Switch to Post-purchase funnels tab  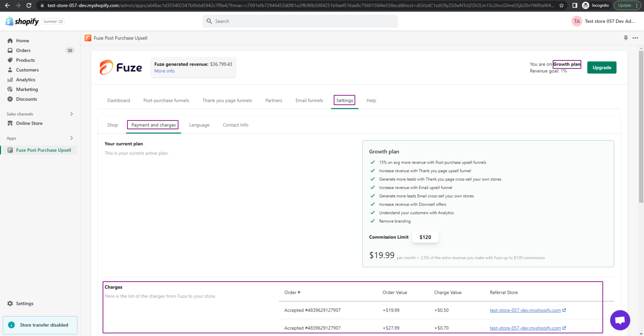pos(166,101)
